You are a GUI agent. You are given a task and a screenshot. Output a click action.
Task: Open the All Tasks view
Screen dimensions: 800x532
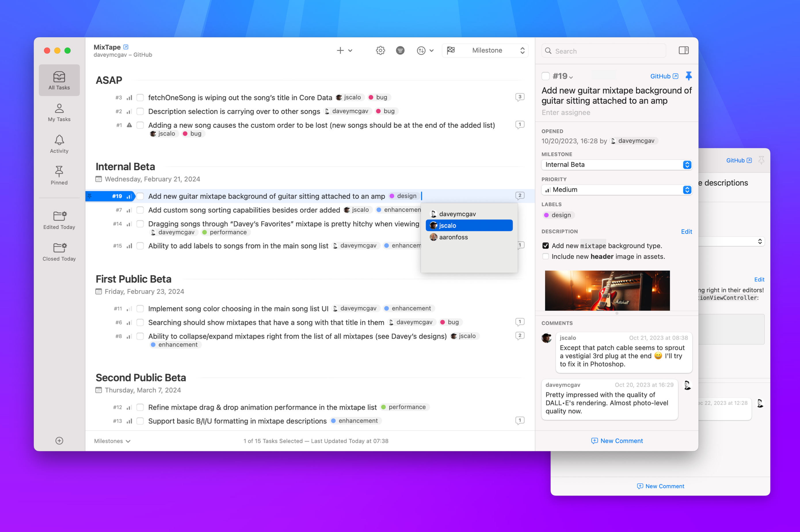59,81
